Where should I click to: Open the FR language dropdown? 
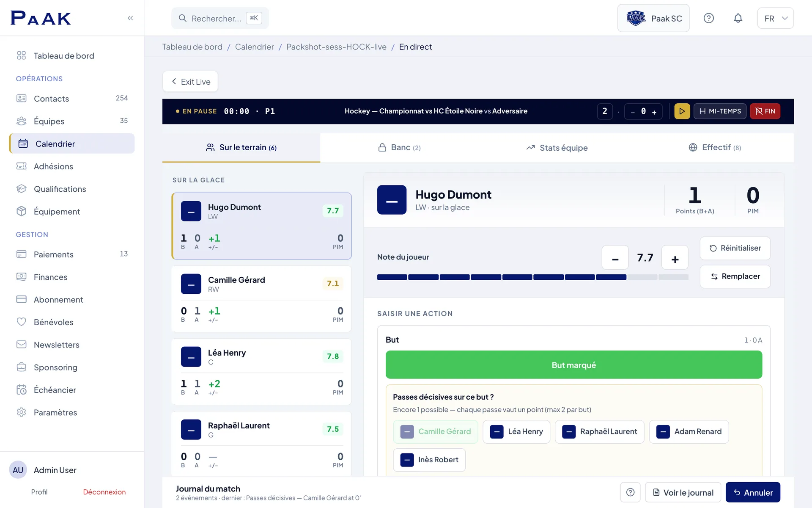(x=775, y=18)
